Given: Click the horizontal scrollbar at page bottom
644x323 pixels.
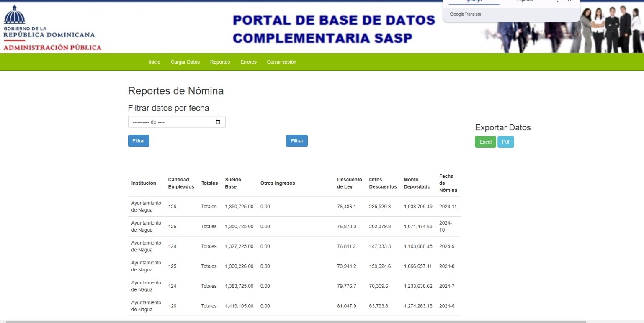Looking at the screenshot, I should point(293,321).
